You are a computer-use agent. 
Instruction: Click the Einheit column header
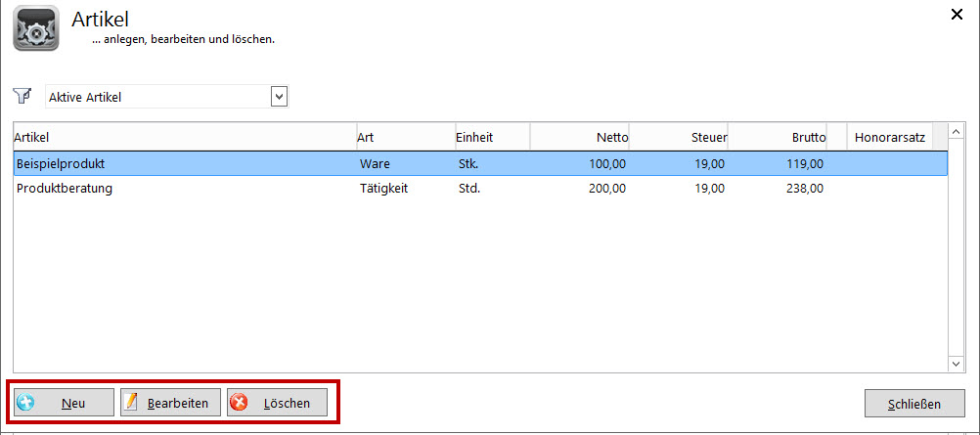point(491,138)
